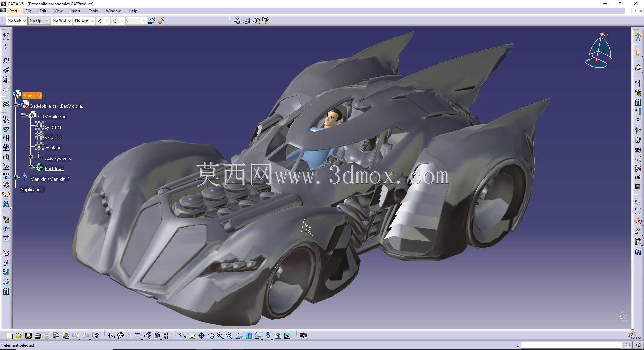Open the shading view mode icon
This screenshot has height=350, width=644.
[x=268, y=336]
